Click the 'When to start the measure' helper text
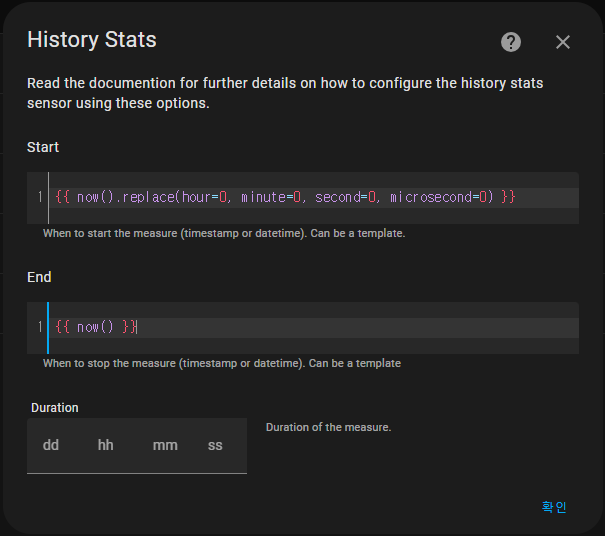Viewport: 605px width, 536px height. point(224,233)
